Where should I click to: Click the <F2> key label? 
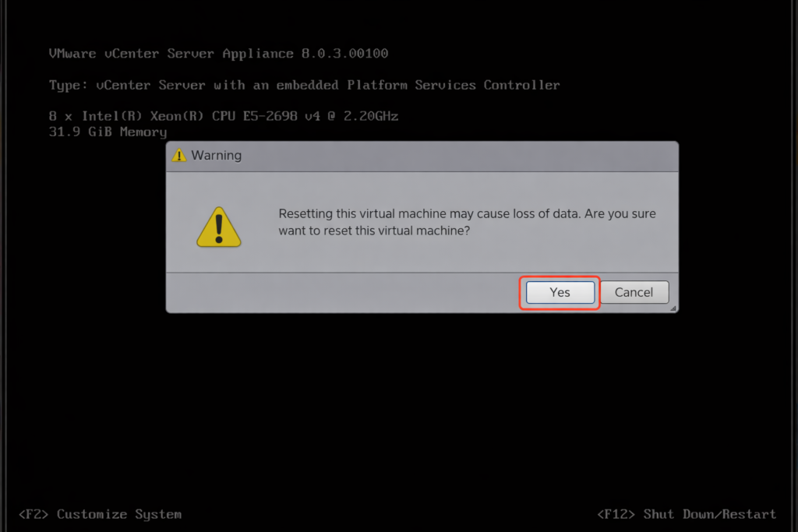pos(34,514)
